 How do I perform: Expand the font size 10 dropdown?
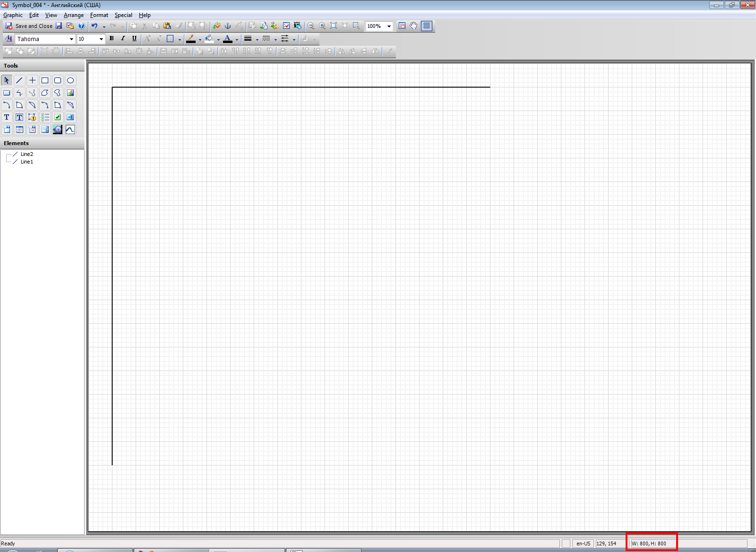[x=101, y=39]
